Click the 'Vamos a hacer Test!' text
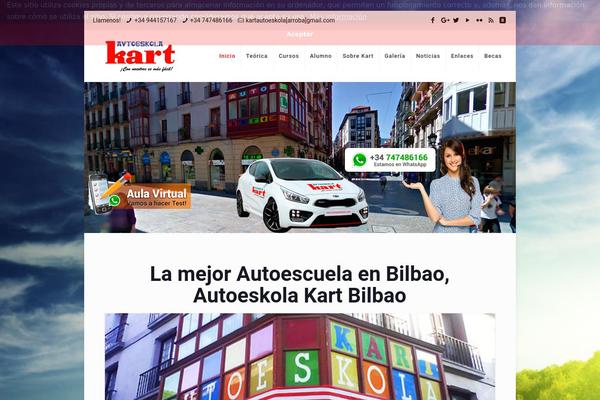 (157, 203)
